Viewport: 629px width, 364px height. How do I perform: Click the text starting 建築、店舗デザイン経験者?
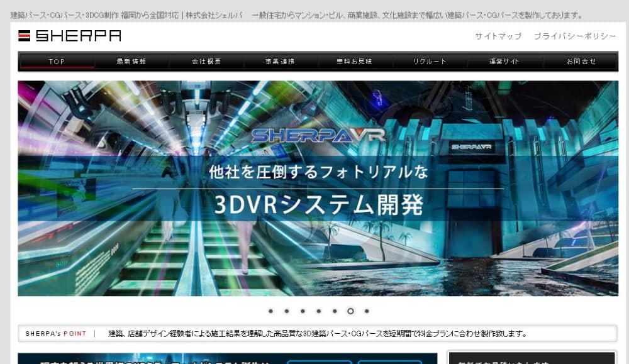317,334
